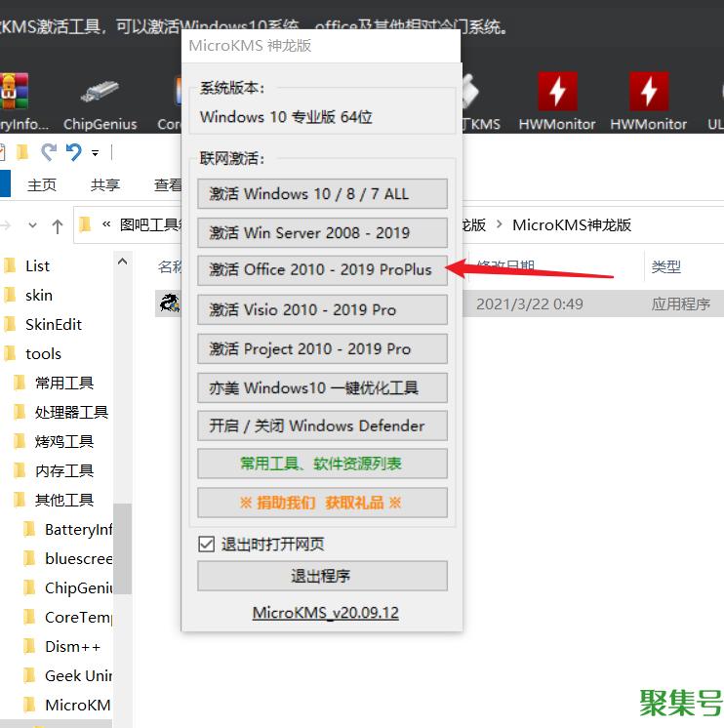Select the SkinEdit folder

point(54,325)
